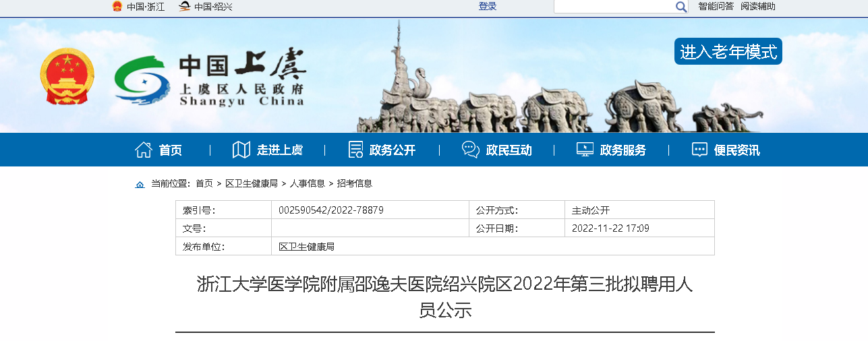The image size is (868, 341).
Task: Click the 文号 label cell
Action: coord(224,228)
